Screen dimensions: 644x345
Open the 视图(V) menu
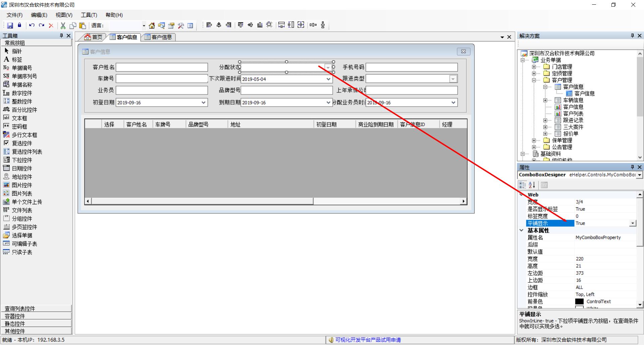pos(64,15)
